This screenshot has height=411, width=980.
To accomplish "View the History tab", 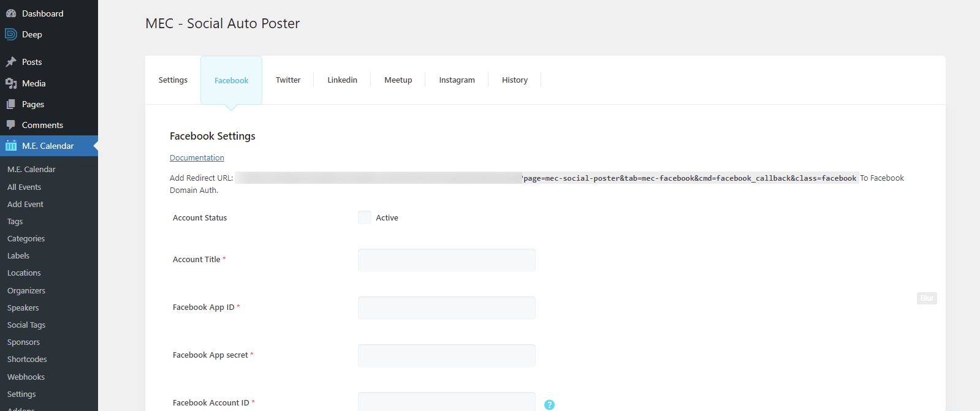I will point(515,80).
